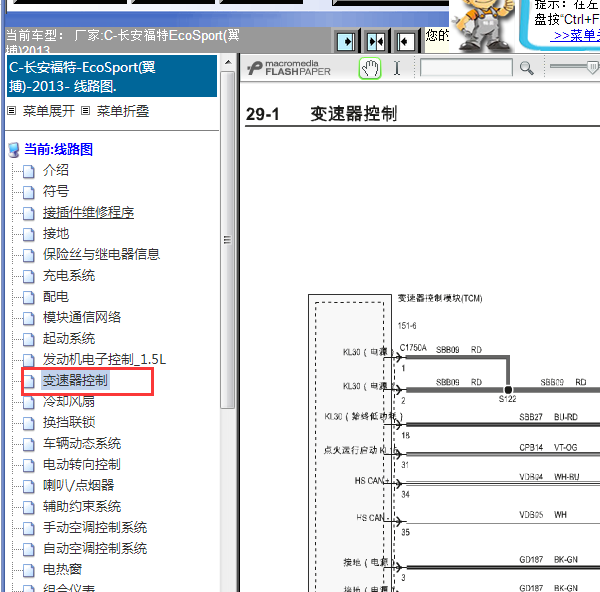Click the page icon next to 辅助约束系统
This screenshot has width=600, height=592.
pyautogui.click(x=29, y=508)
